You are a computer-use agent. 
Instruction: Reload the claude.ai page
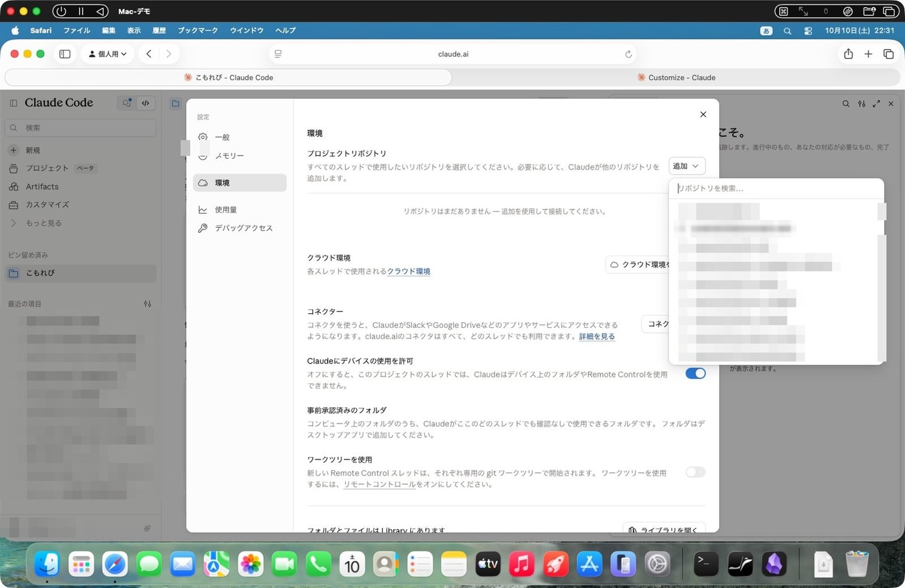628,54
